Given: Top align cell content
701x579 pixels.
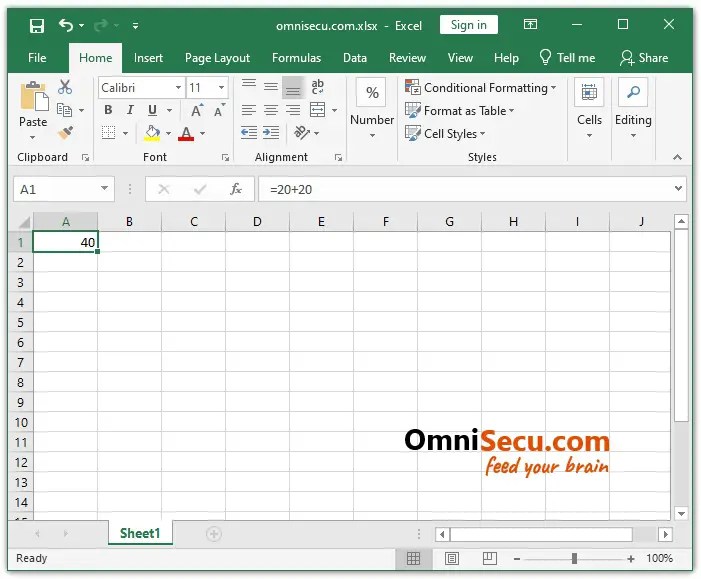Looking at the screenshot, I should [249, 84].
